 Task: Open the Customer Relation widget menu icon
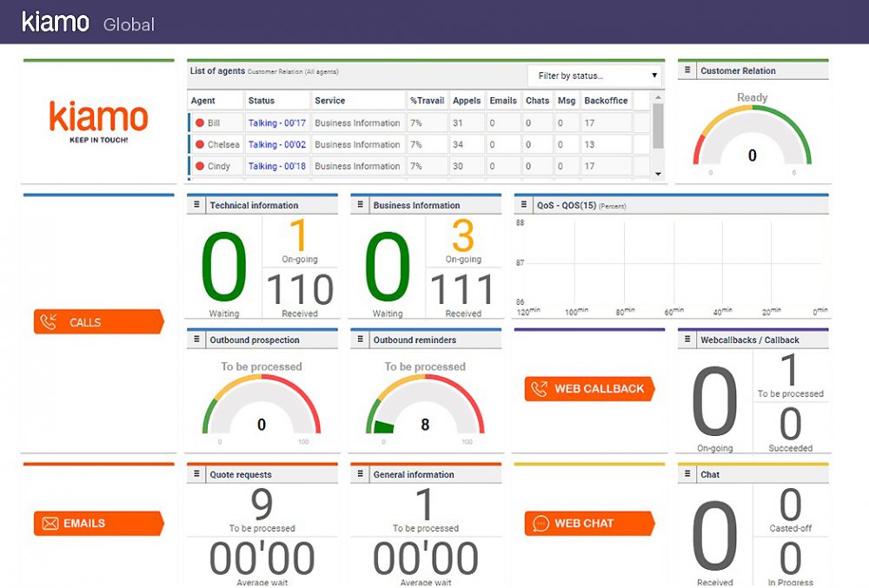[x=687, y=70]
